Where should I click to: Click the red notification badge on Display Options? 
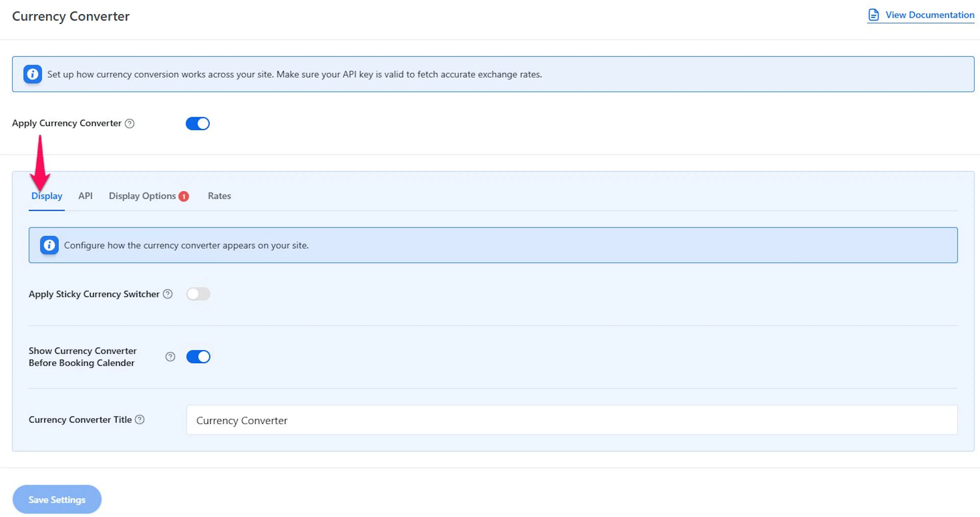click(184, 196)
